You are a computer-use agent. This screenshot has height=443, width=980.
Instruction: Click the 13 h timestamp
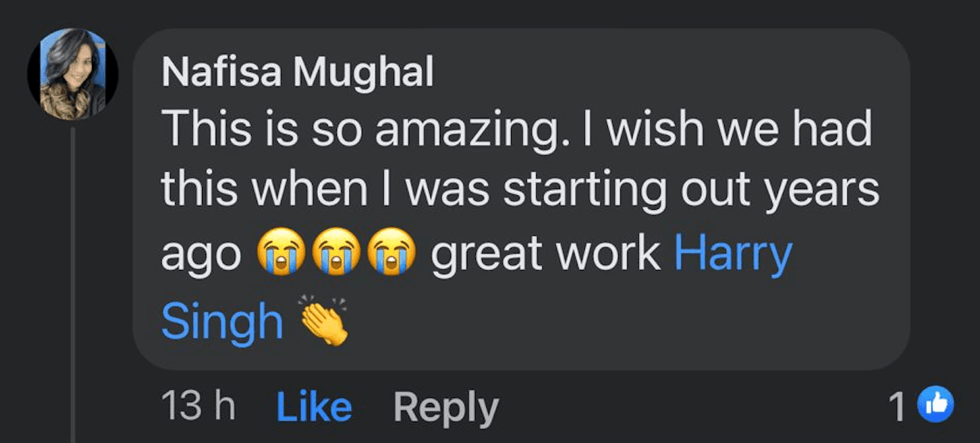click(x=198, y=407)
